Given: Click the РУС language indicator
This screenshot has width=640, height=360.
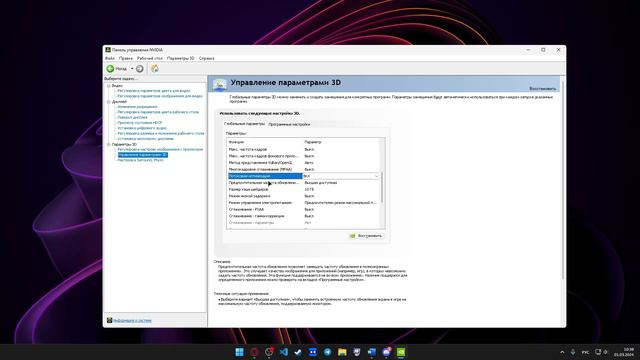Looking at the screenshot, I should tap(585, 352).
